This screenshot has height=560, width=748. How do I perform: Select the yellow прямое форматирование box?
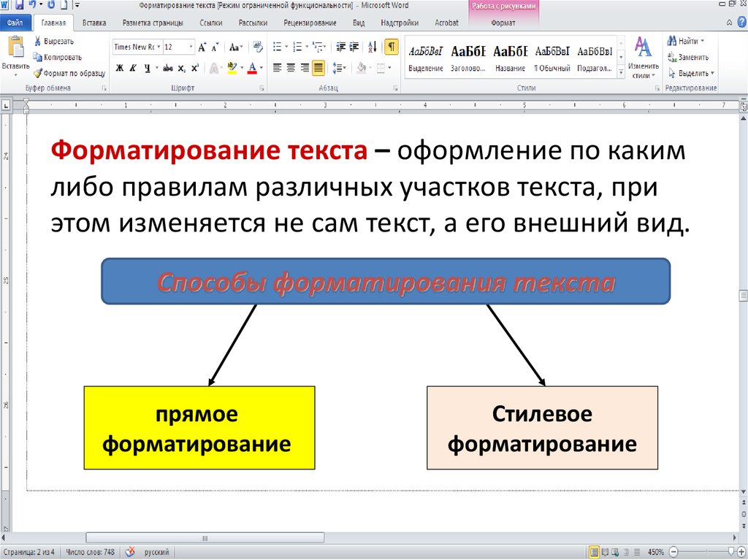pos(199,428)
